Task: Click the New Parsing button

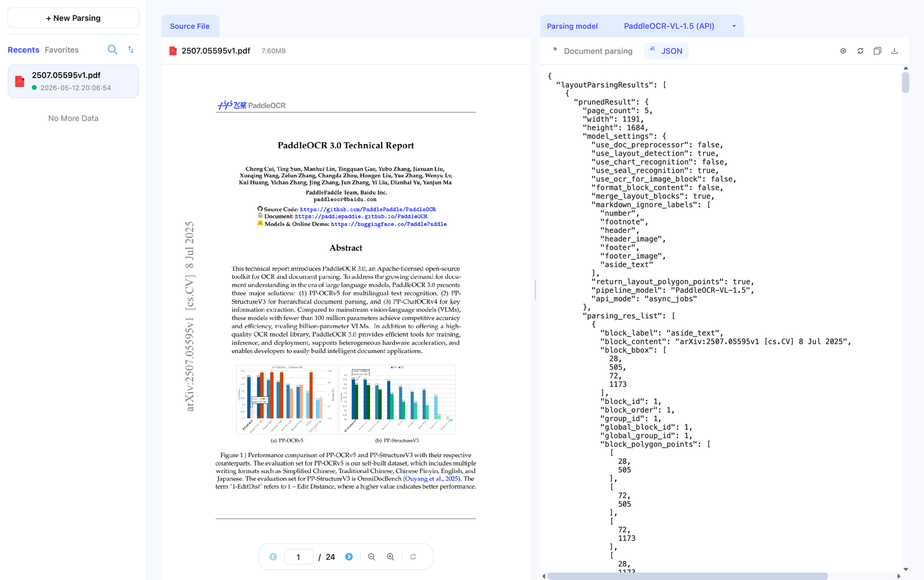Action: (x=73, y=18)
